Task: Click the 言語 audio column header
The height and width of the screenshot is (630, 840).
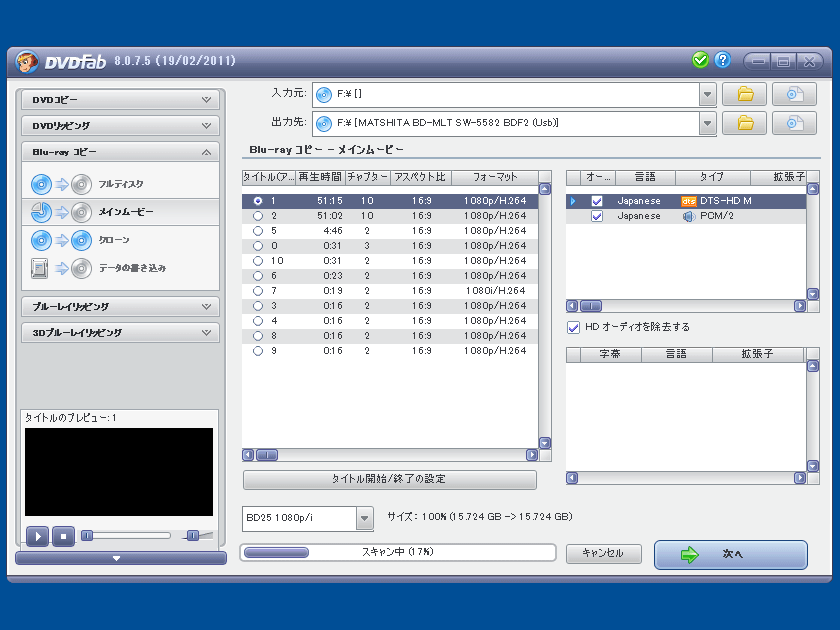Action: [x=645, y=177]
